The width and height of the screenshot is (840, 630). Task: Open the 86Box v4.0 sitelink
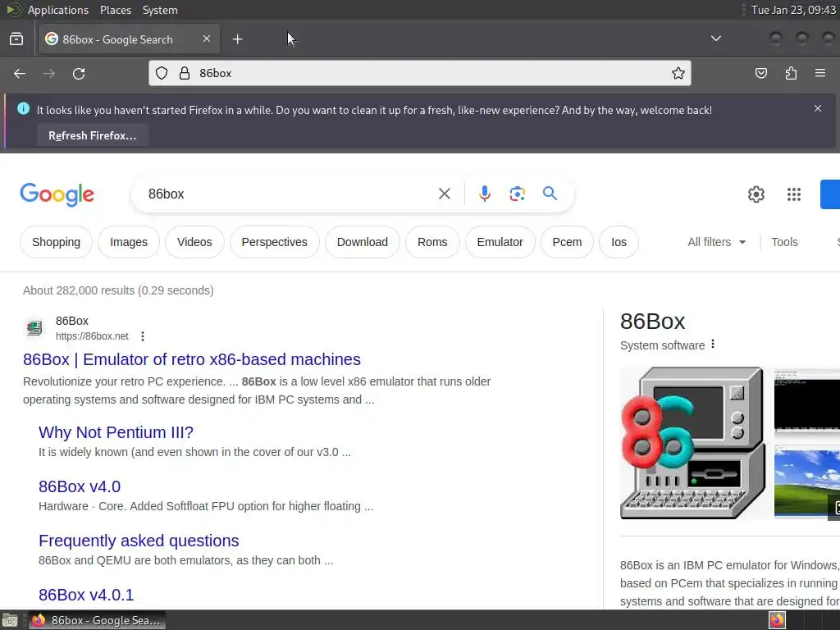(80, 486)
